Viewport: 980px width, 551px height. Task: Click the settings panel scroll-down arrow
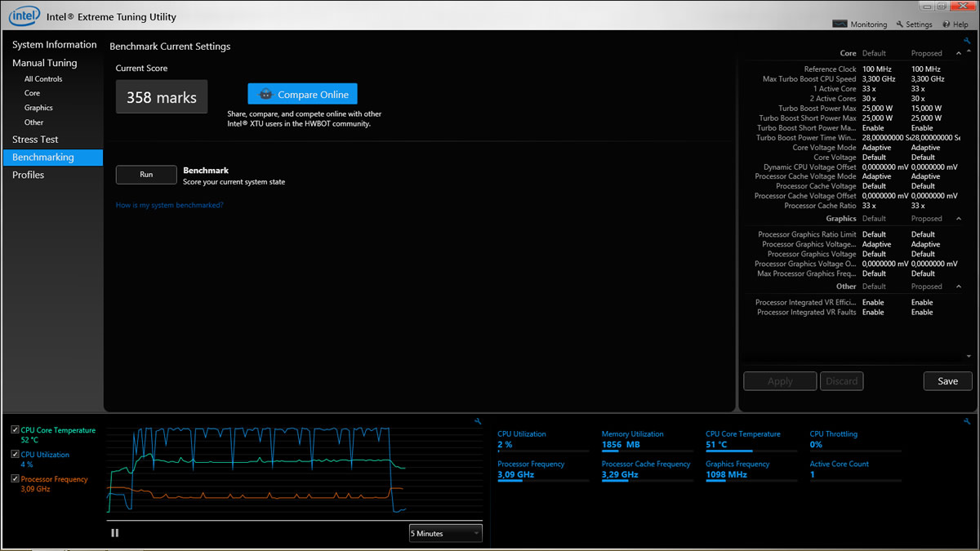pos(969,357)
